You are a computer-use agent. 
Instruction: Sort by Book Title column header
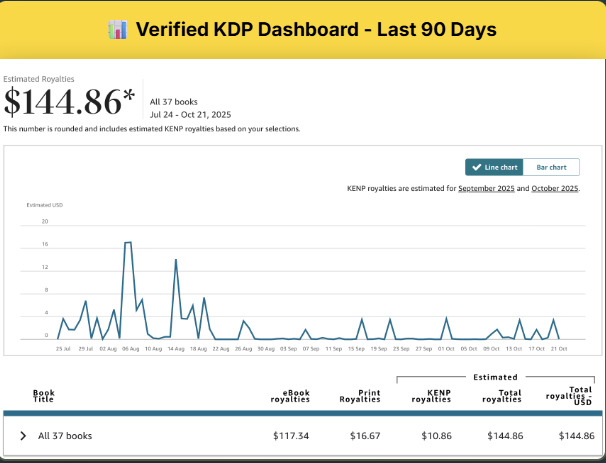[44, 397]
